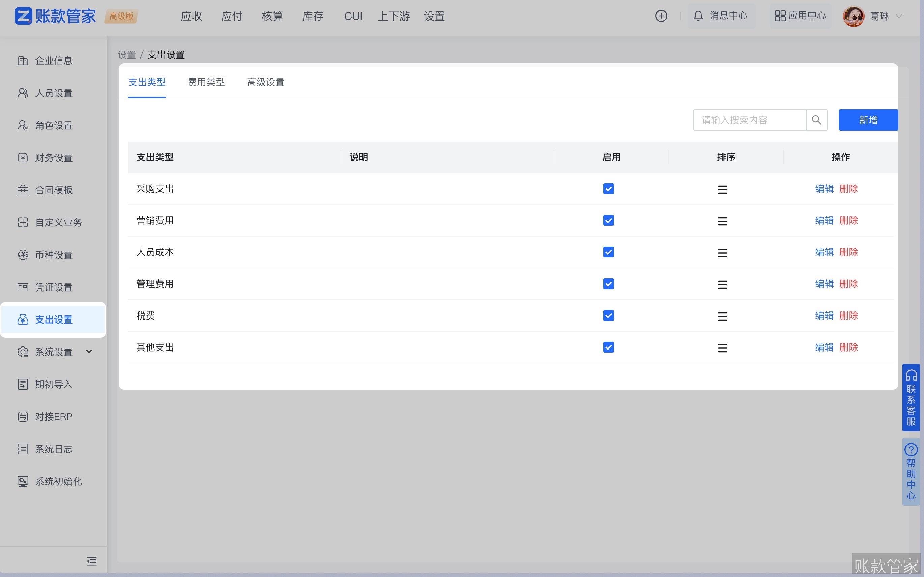Switch to the 高级设置 tab
This screenshot has width=924, height=577.
(x=266, y=82)
